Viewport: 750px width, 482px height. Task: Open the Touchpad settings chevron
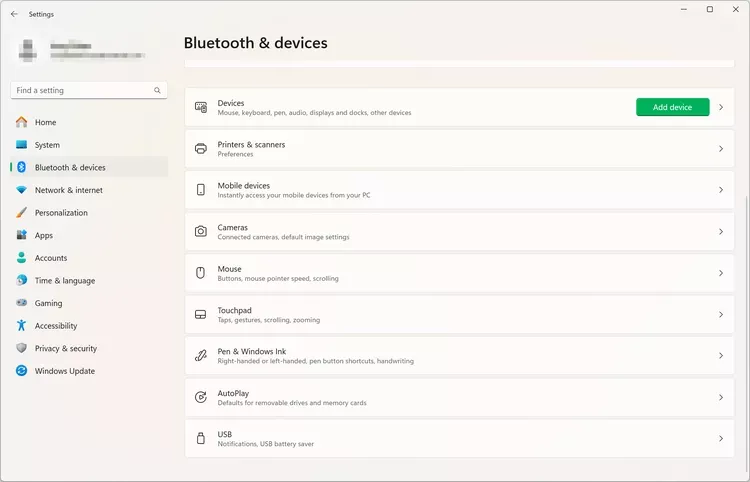(721, 315)
